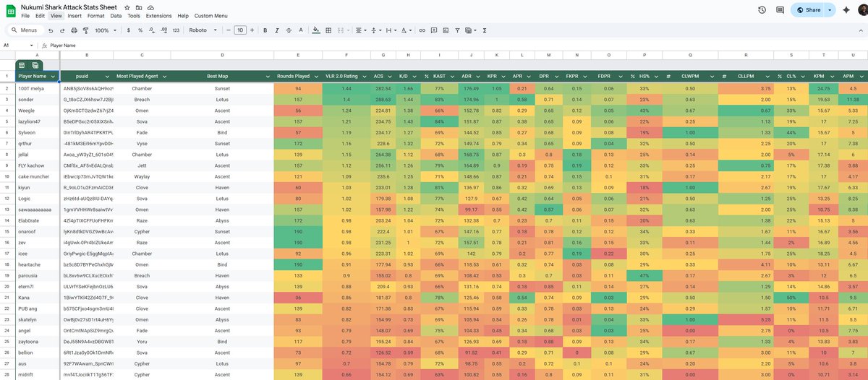Open Player Name column filter dropdown
868x380 pixels.
(x=53, y=76)
